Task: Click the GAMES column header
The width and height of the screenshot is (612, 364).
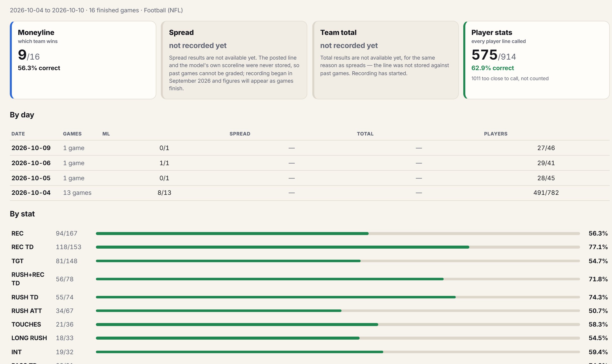Action: 72,134
